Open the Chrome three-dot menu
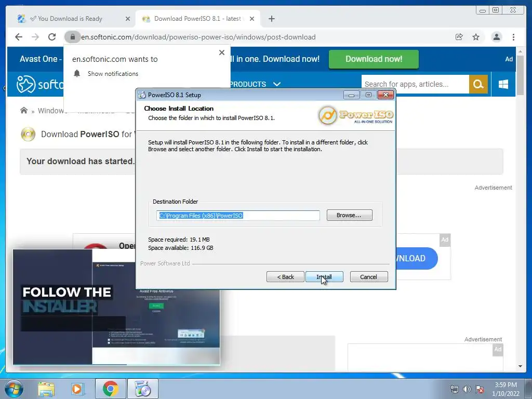532x399 pixels. 513,37
